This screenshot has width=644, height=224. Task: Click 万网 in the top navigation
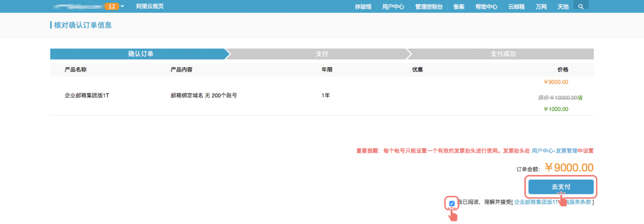[541, 7]
